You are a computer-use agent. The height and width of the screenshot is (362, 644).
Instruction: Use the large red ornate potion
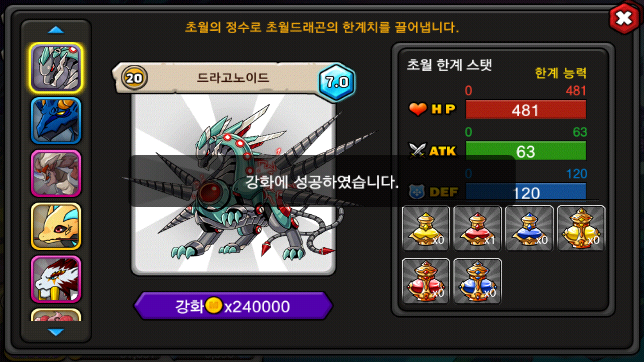426,281
